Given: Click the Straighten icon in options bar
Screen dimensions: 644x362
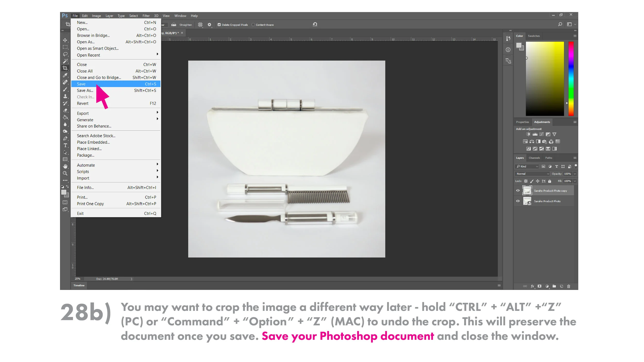Looking at the screenshot, I should 174,25.
